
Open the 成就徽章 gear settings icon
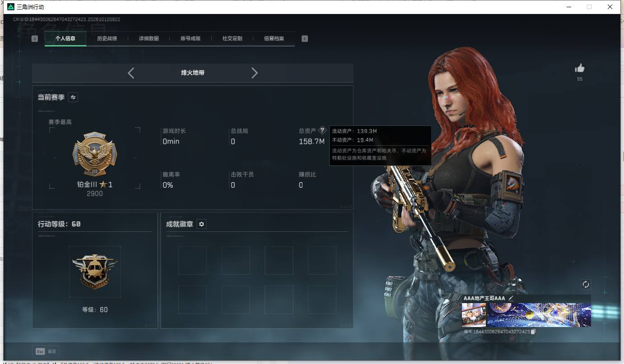[201, 224]
